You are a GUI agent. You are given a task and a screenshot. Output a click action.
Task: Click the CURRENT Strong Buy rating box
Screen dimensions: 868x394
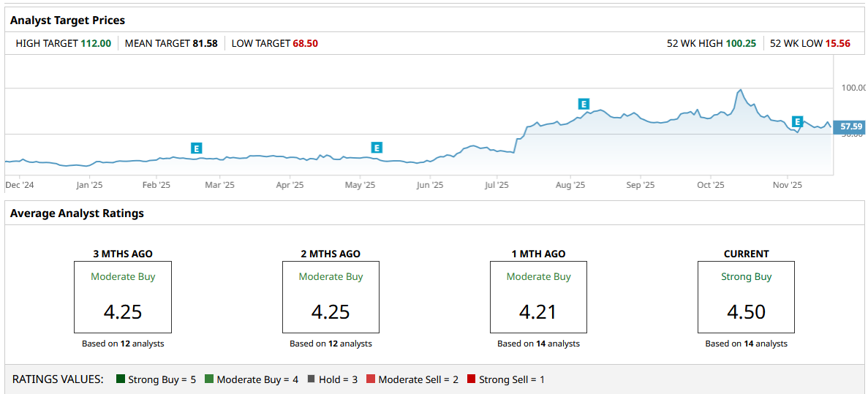(x=746, y=297)
